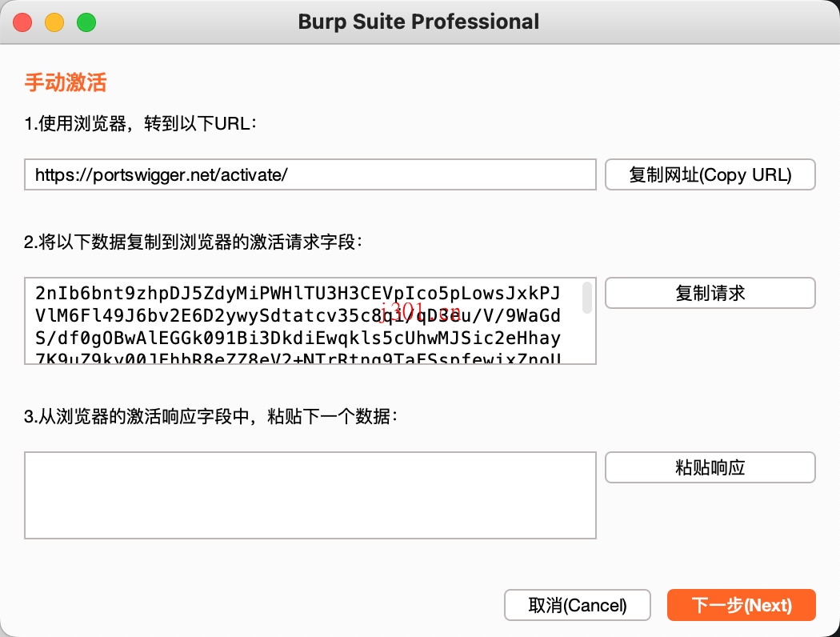This screenshot has width=840, height=637.
Task: Focus the portswigger.net activate URL field
Action: point(310,174)
